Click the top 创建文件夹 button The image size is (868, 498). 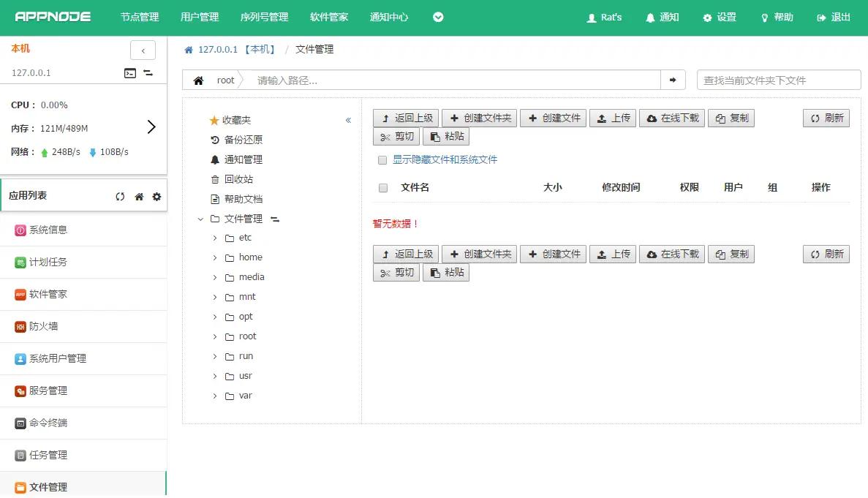tap(480, 118)
